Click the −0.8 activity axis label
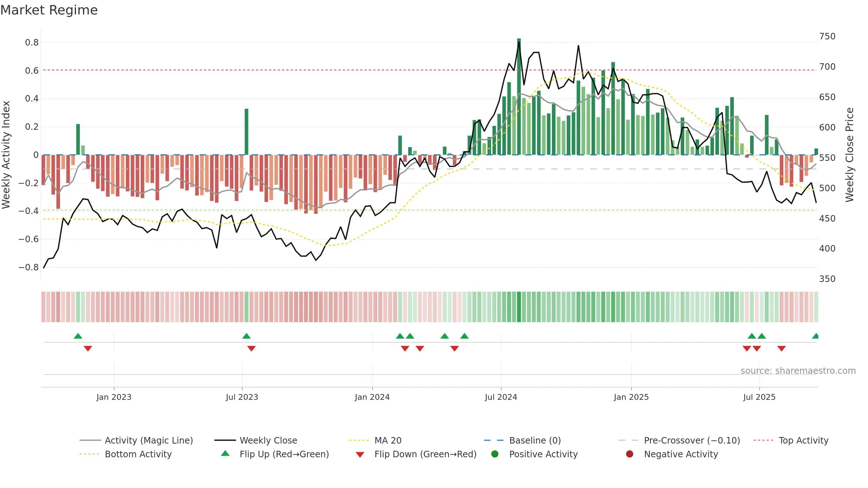The width and height of the screenshot is (868, 488). [x=29, y=267]
